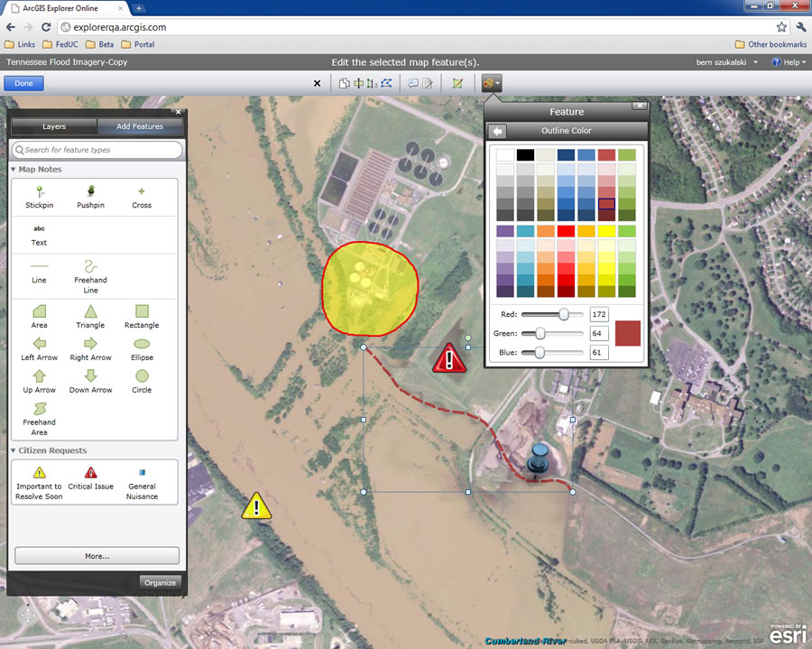
Task: Click the duplicate feature icon
Action: click(x=344, y=83)
